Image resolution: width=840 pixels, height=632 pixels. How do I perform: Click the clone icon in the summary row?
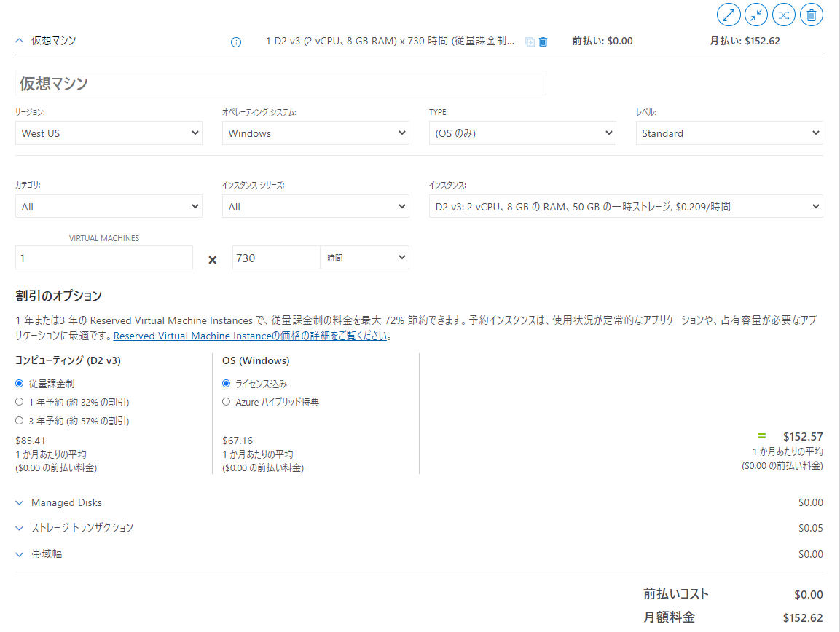(x=530, y=42)
